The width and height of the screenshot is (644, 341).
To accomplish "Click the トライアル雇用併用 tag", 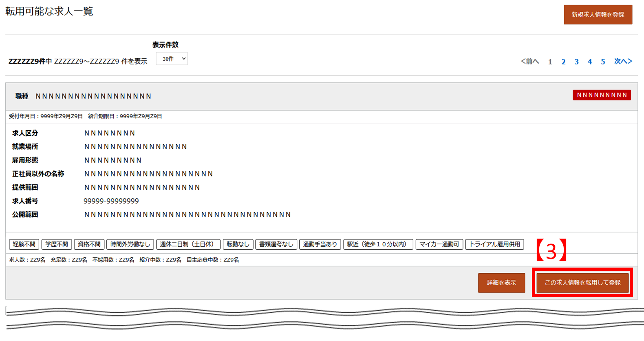I will pos(494,244).
